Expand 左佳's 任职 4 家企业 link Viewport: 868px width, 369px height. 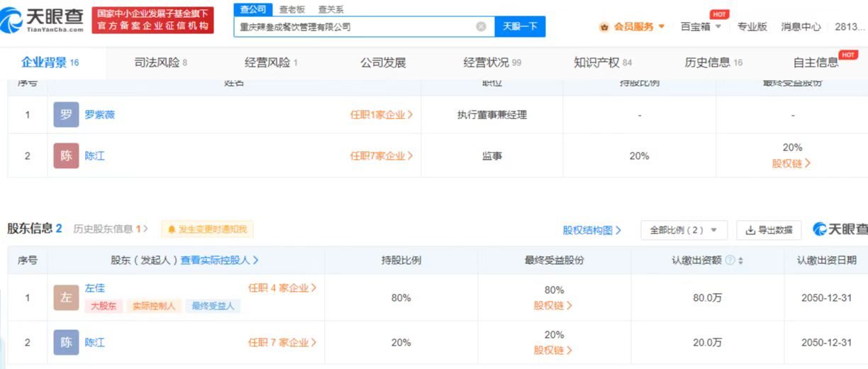coord(282,288)
